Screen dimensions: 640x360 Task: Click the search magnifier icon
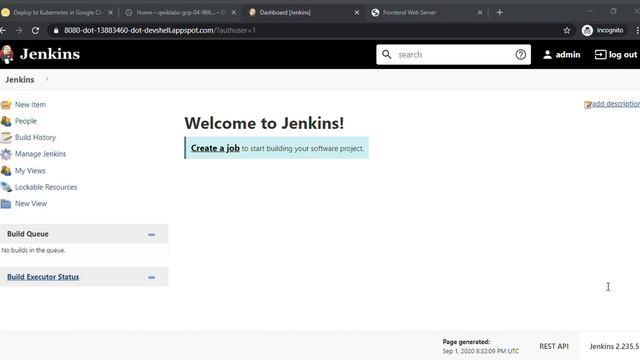(x=387, y=54)
